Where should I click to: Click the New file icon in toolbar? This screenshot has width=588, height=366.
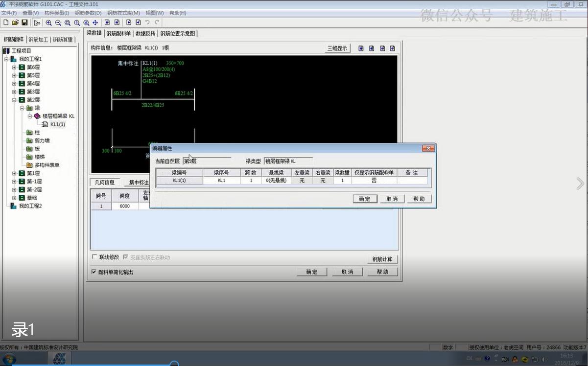(x=5, y=23)
